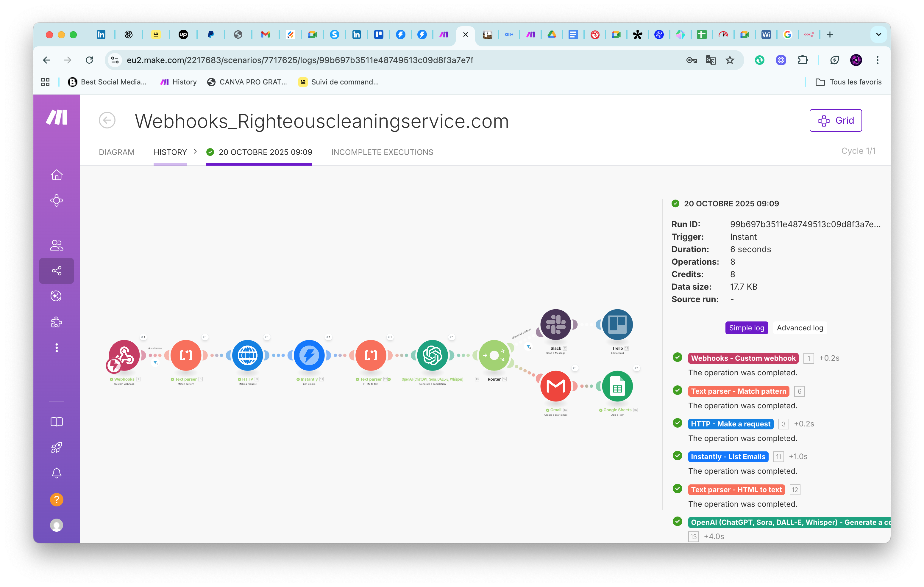
Task: Open the Gmail draft email module
Action: point(555,386)
